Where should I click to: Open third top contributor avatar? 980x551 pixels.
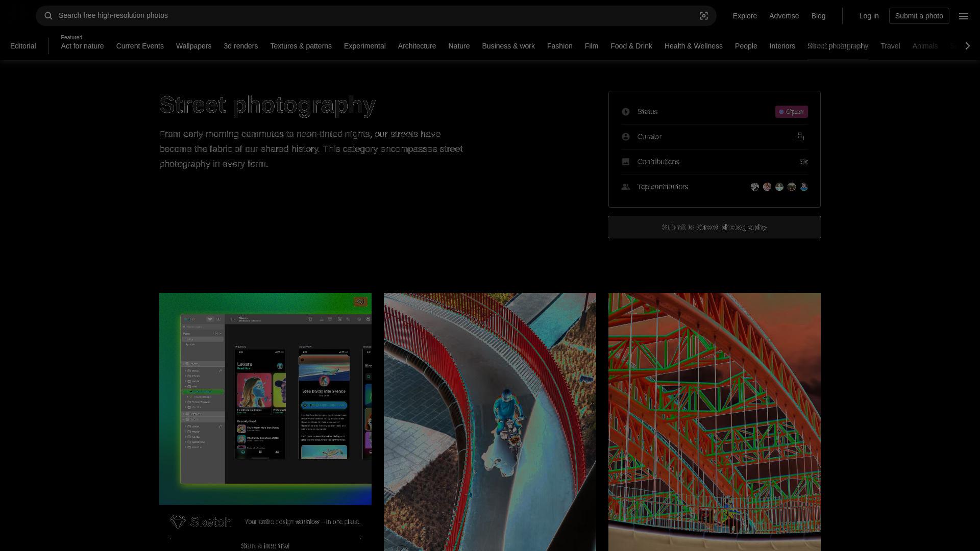click(779, 187)
